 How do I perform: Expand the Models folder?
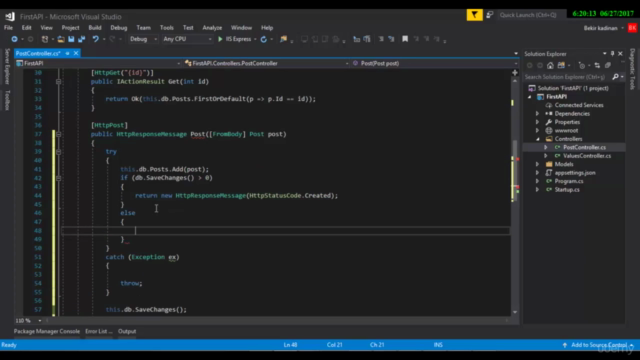coord(538,164)
